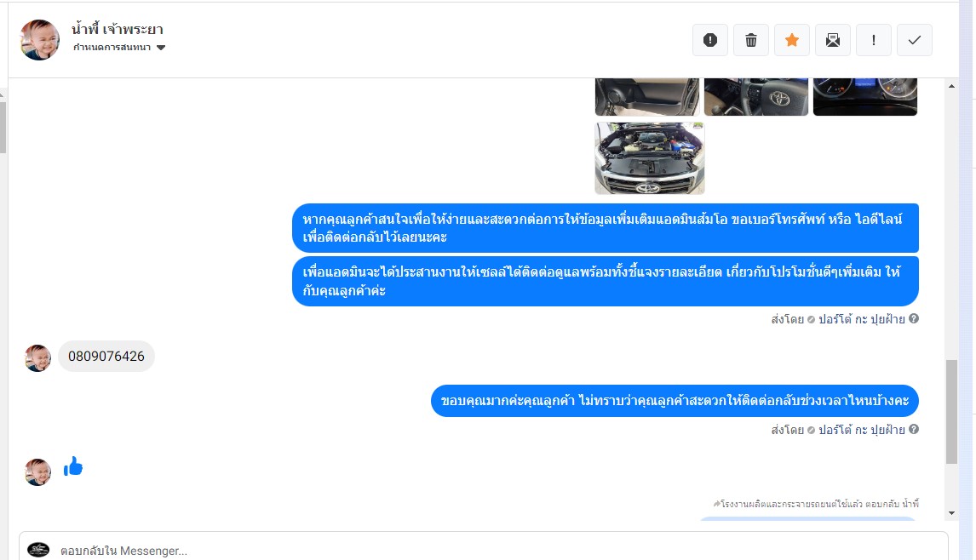This screenshot has width=976, height=560.
Task: Expand the conversation assignment dropdown arrow
Action: 161,48
